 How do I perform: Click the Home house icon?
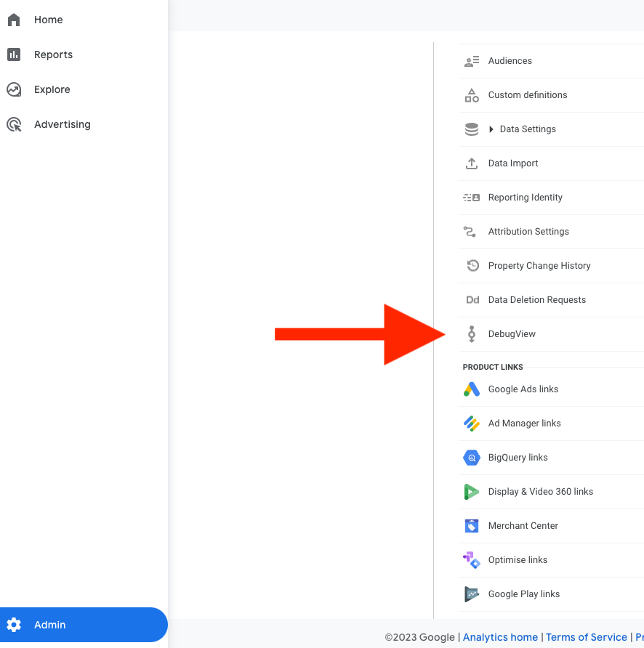14,20
